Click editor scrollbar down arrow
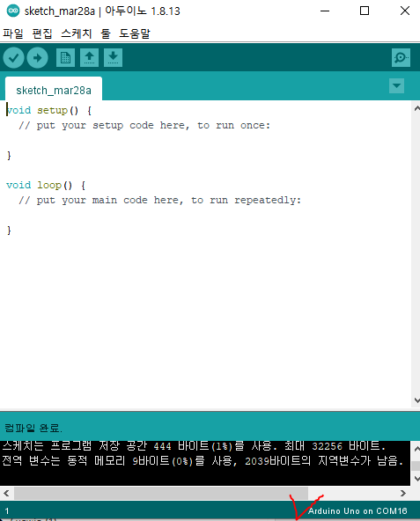Image resolution: width=420 pixels, height=521 pixels. (416, 400)
